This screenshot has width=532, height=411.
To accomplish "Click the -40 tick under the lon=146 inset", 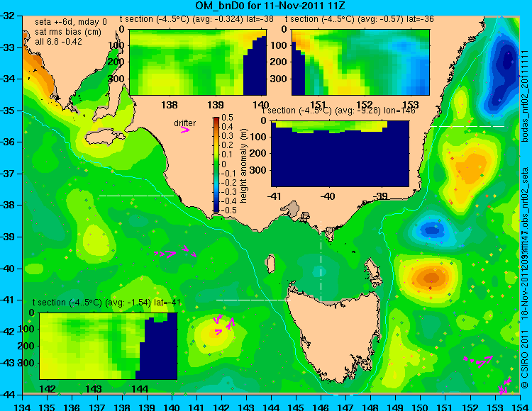I will pyautogui.click(x=327, y=196).
